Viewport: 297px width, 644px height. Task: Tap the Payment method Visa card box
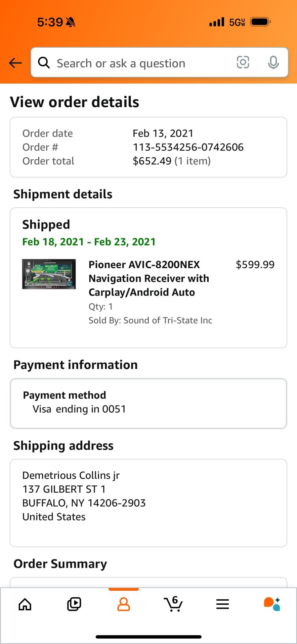(148, 404)
